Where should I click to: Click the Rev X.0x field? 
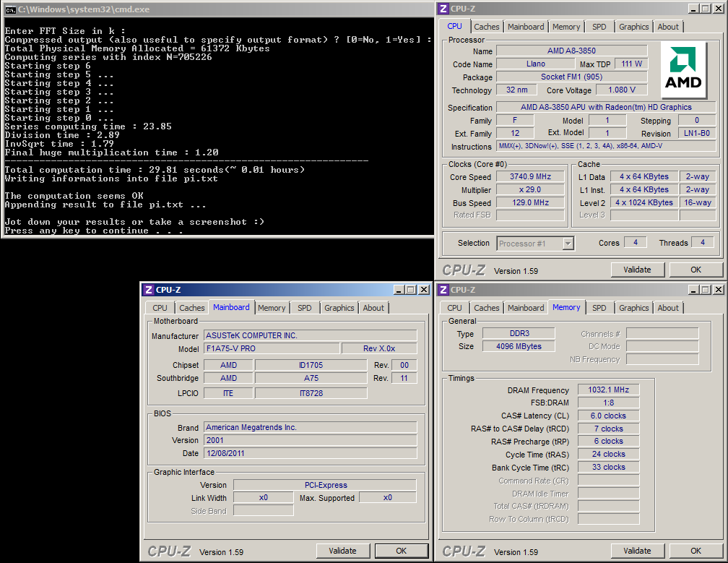379,348
